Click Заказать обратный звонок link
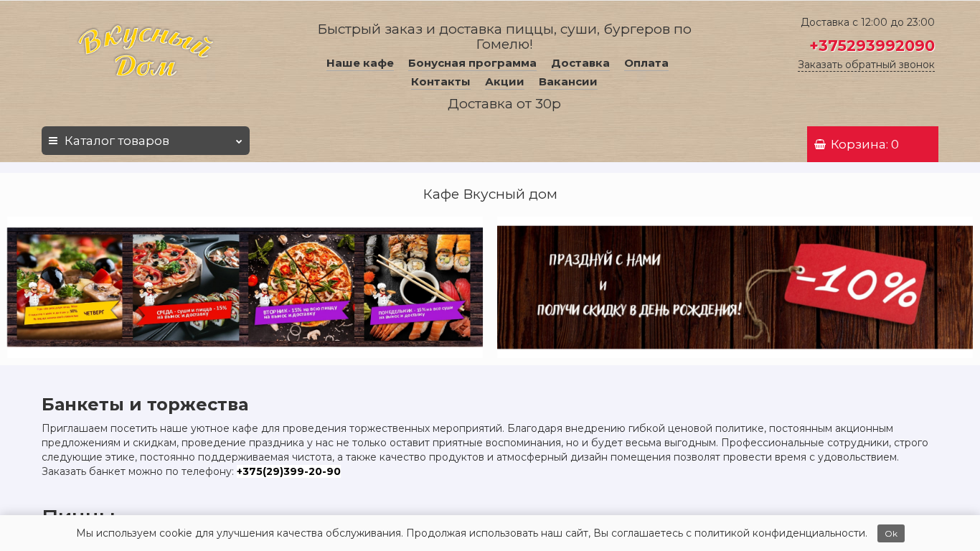Screen dimensions: 980x551 [x=866, y=65]
